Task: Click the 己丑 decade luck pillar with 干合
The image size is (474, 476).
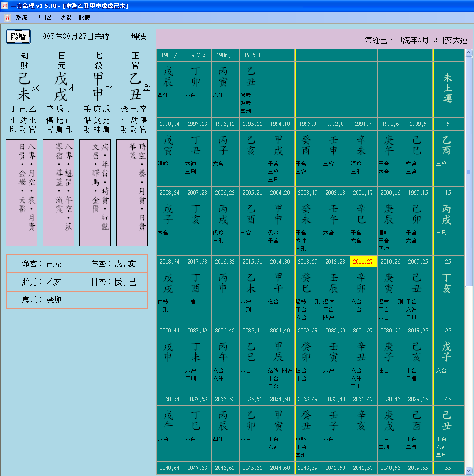Action: pos(448,433)
